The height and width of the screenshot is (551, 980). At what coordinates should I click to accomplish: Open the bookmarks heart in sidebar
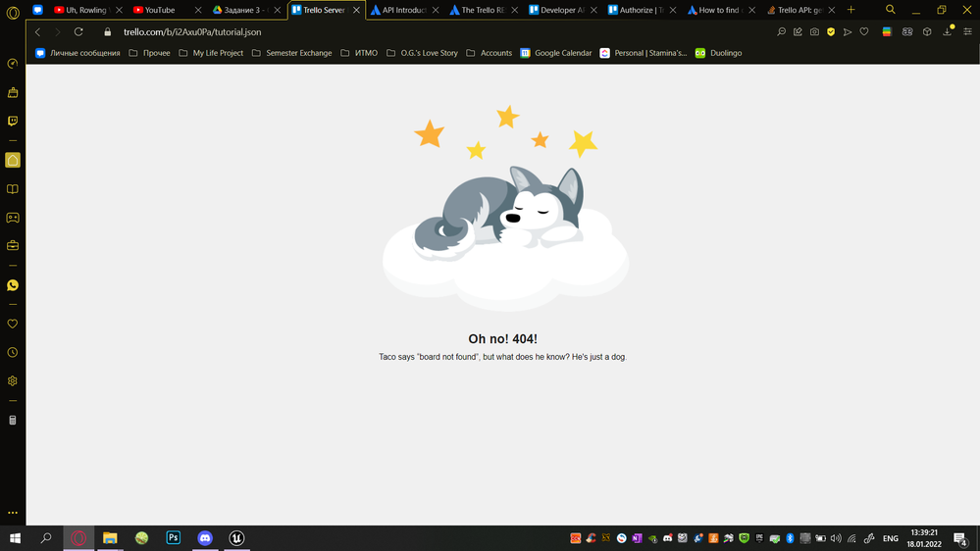click(x=13, y=324)
